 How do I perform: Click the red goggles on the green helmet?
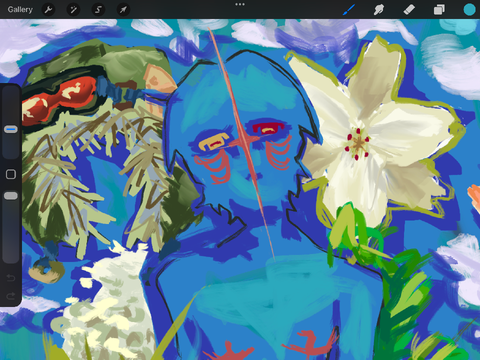(58, 100)
